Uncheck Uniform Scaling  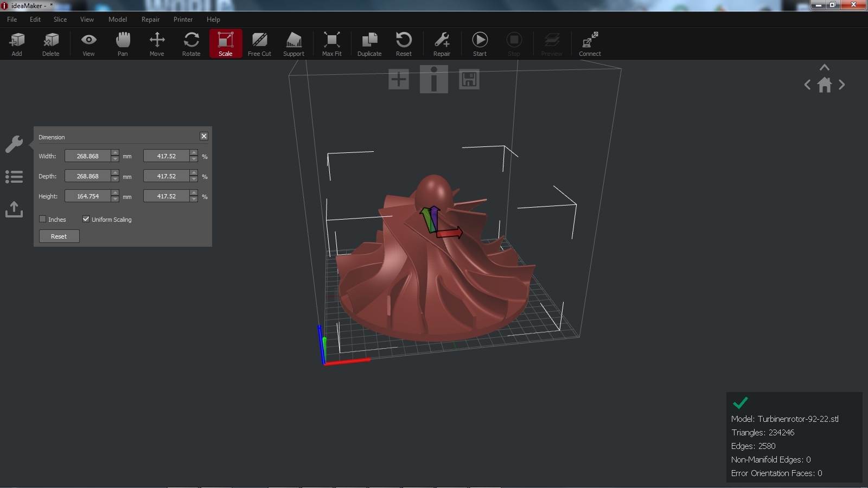pos(86,219)
